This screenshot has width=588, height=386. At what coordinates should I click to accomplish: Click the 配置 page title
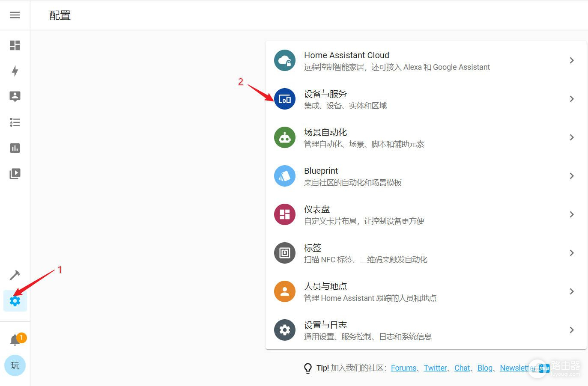click(x=60, y=15)
